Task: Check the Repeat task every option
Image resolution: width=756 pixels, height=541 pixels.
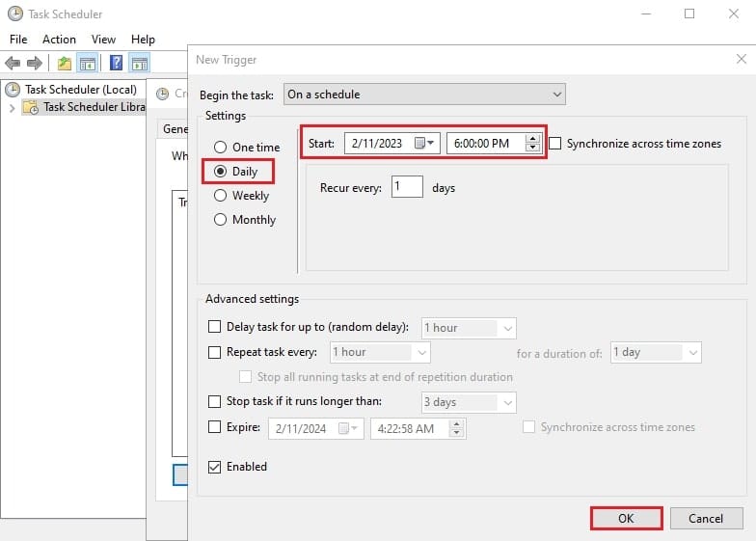Action: tap(215, 353)
